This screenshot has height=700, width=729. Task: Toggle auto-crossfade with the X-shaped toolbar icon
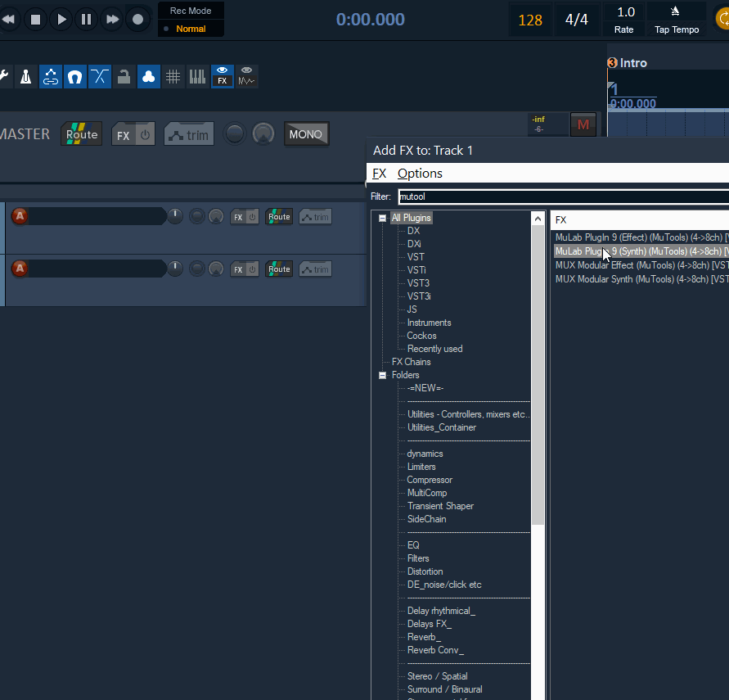[x=100, y=77]
